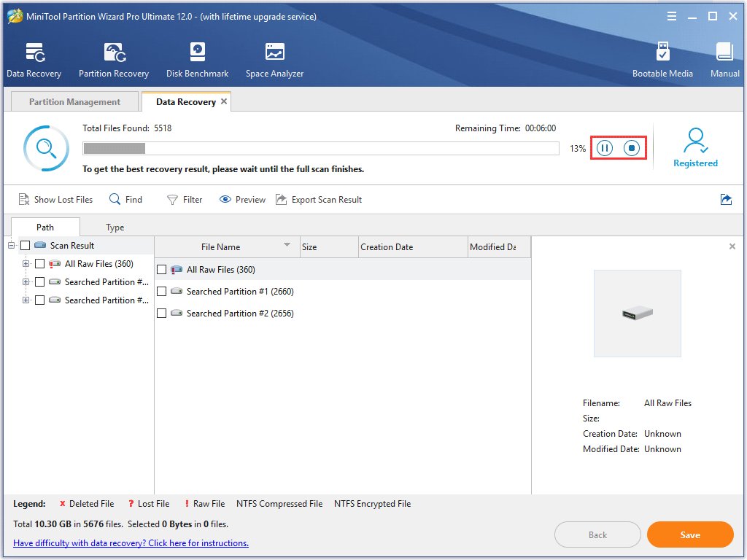The width and height of the screenshot is (747, 560).
Task: Tick the Scan Result checkbox in the tree
Action: (x=26, y=245)
